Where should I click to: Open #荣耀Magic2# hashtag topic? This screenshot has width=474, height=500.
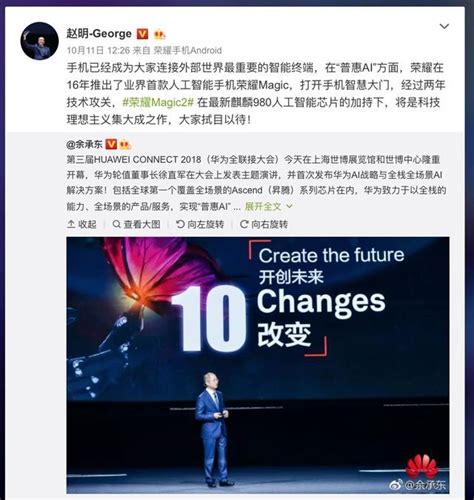click(158, 102)
